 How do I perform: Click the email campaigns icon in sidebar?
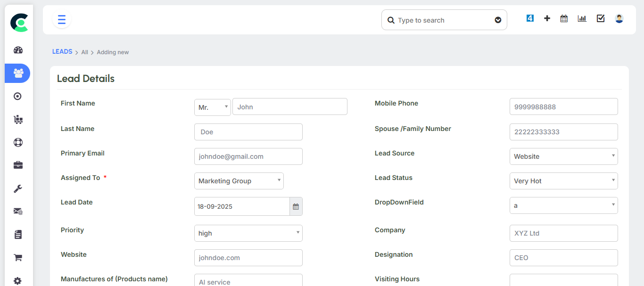tap(17, 211)
